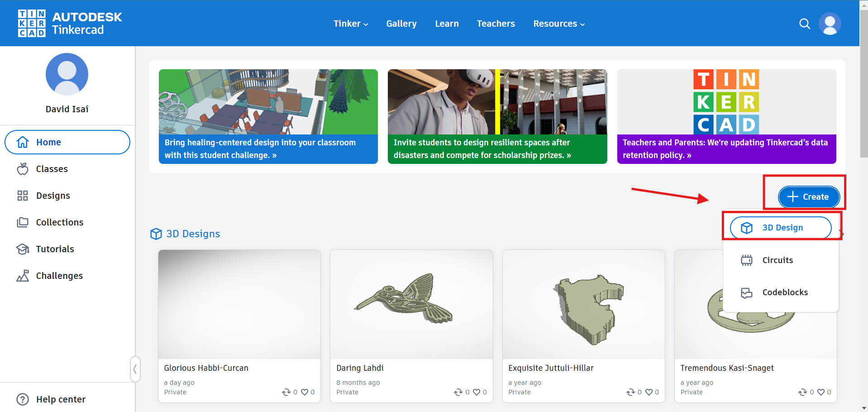This screenshot has height=412, width=868.
Task: Click the 3D Designs section heading
Action: [x=193, y=234]
